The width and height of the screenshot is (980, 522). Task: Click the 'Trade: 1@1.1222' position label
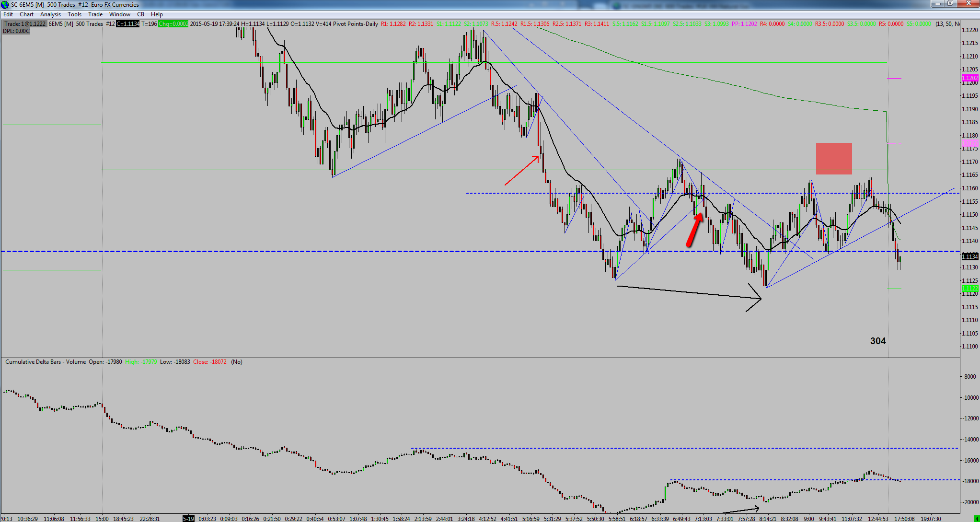pyautogui.click(x=25, y=24)
